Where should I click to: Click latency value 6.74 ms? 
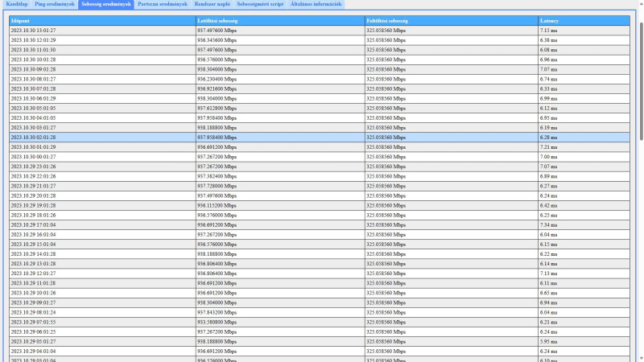tap(549, 79)
